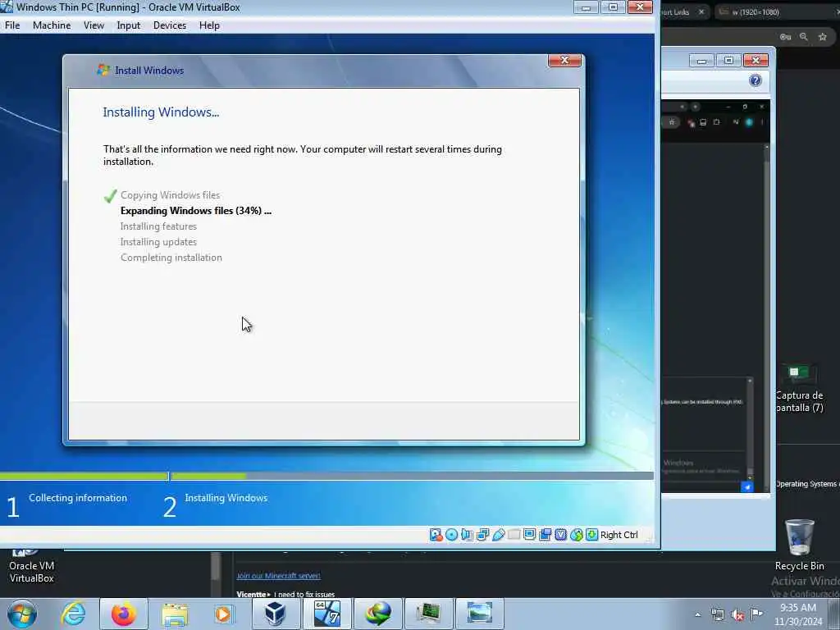
Task: Switch to VirtualBox Manager cube icon in taskbar
Action: click(276, 614)
